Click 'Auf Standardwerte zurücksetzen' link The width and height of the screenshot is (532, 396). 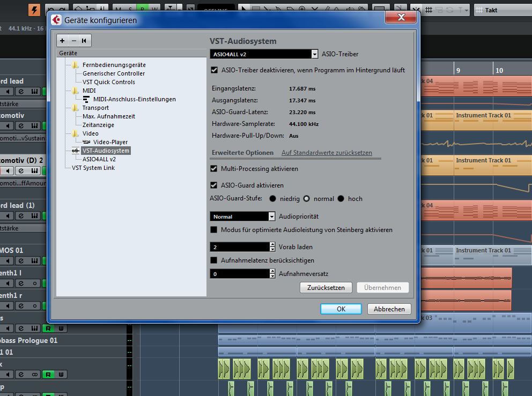(x=327, y=153)
